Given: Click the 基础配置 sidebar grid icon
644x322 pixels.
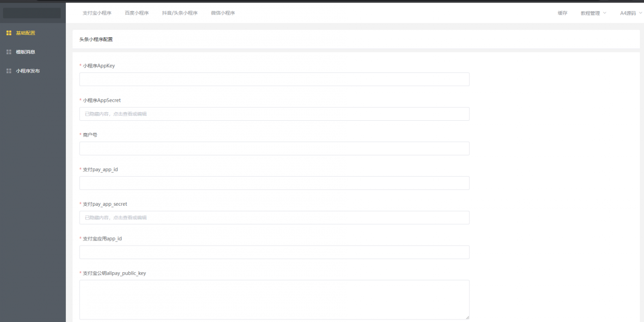Looking at the screenshot, I should click(9, 33).
